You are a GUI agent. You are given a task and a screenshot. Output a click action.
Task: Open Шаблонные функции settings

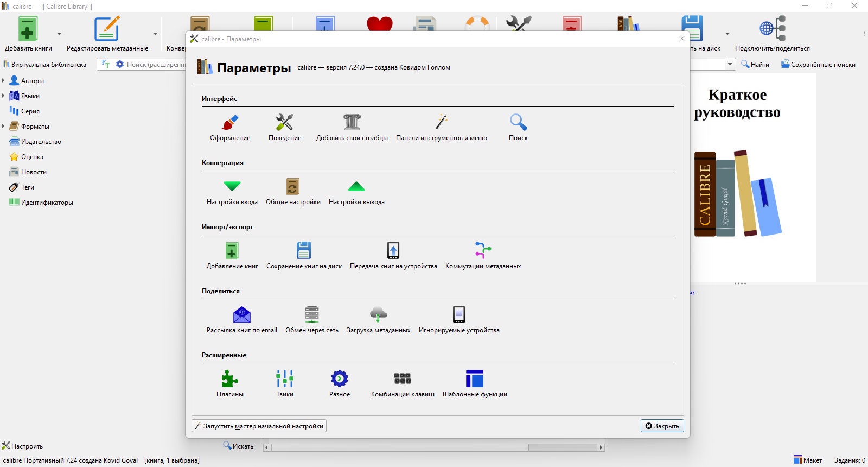tap(475, 383)
